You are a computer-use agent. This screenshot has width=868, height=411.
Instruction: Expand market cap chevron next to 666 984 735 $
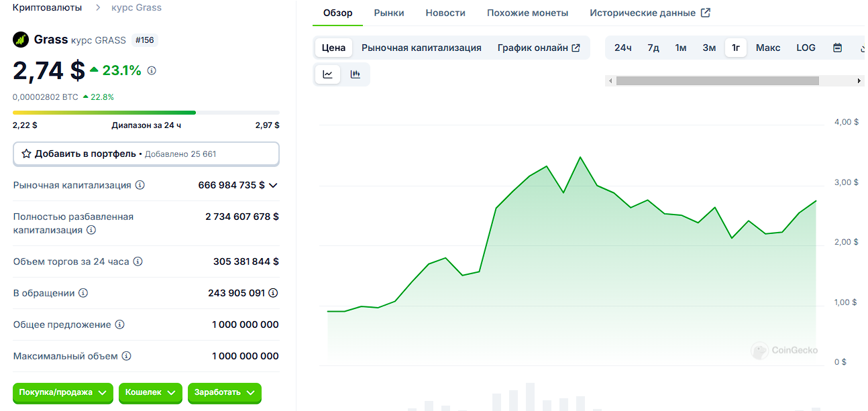273,185
